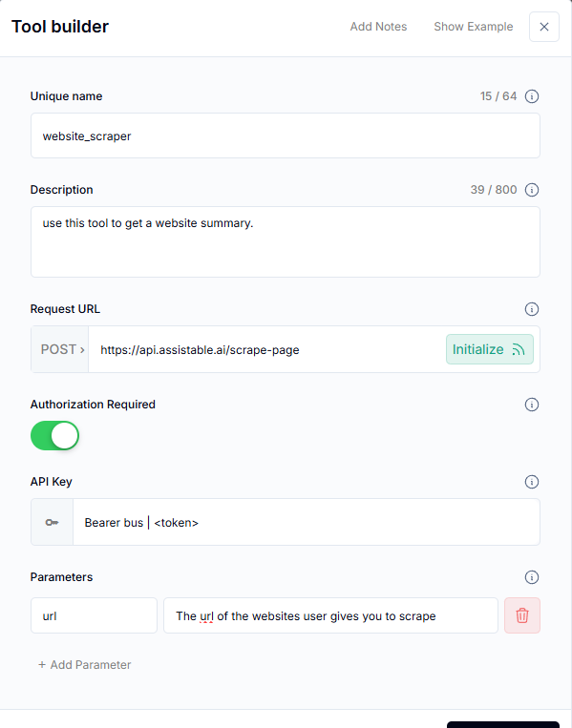The width and height of the screenshot is (572, 728).
Task: Click the Authorization Required info icon
Action: coord(532,405)
